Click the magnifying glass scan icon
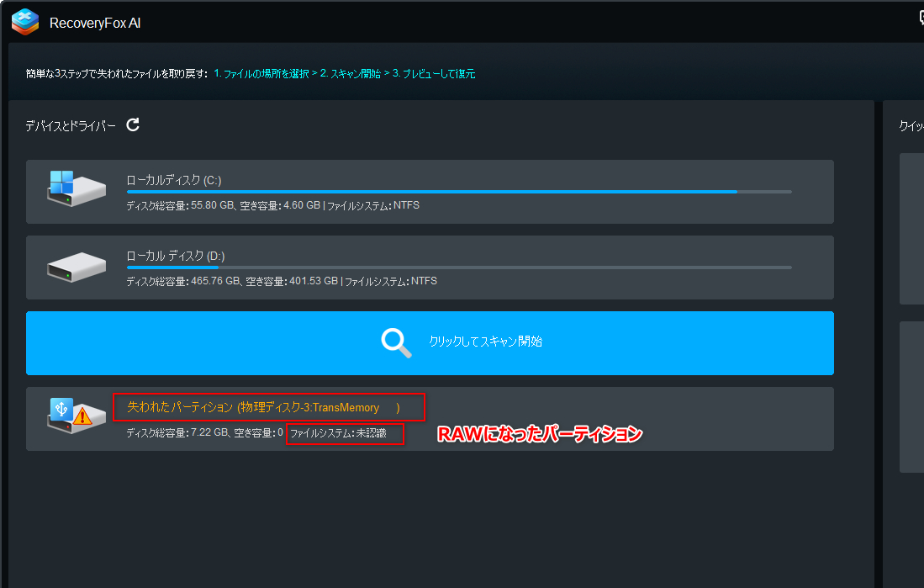Viewport: 924px width, 588px height. (396, 342)
